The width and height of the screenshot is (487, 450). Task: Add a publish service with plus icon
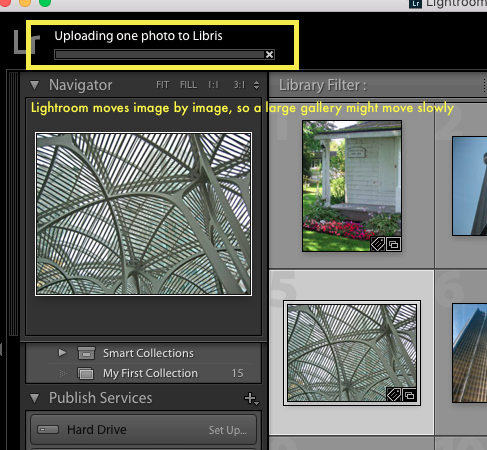point(251,398)
